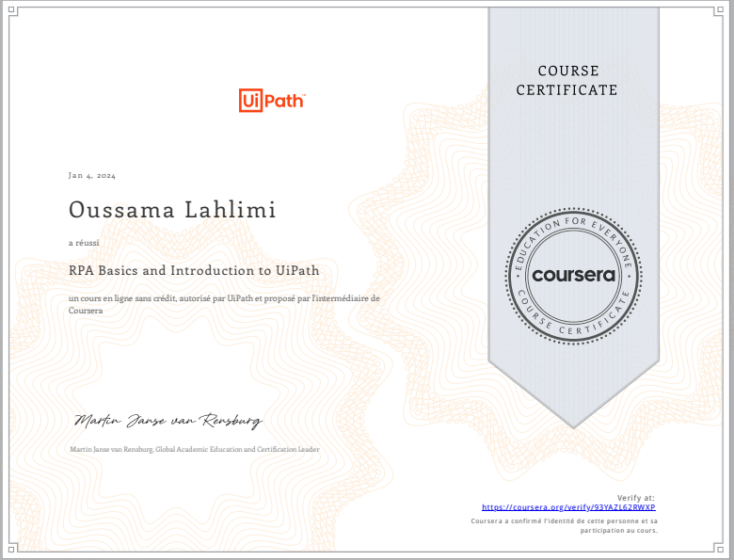Viewport: 734px width, 560px height.
Task: Click the 'a réussi' text
Action: 84,243
